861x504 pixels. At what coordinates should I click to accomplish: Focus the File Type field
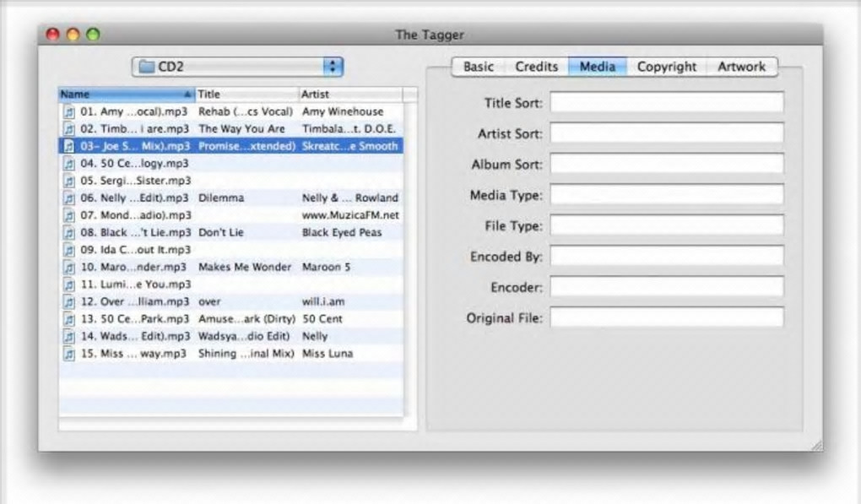point(667,225)
